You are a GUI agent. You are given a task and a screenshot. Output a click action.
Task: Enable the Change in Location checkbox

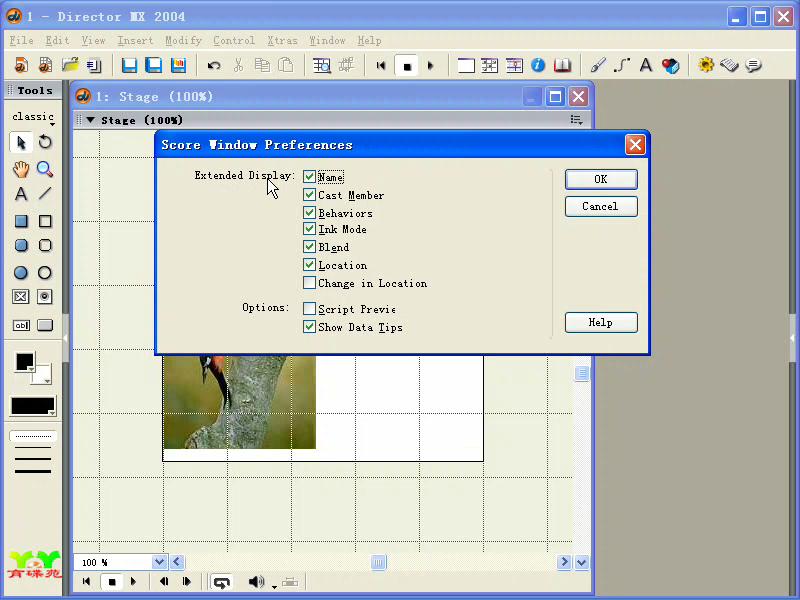coord(309,282)
